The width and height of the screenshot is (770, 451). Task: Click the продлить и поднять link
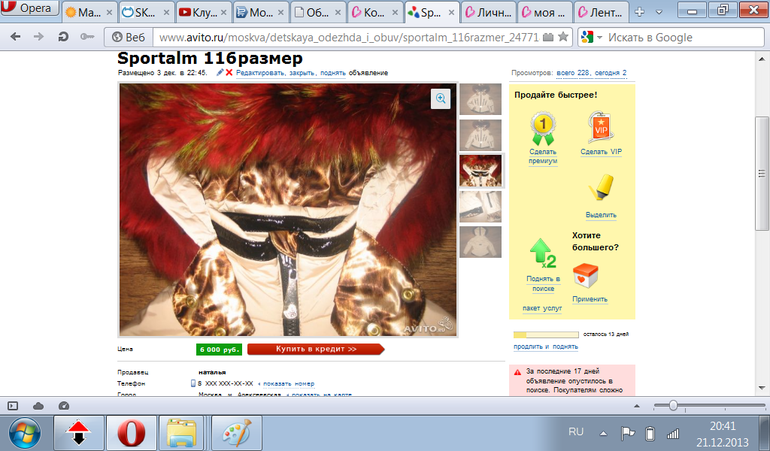[x=546, y=346]
